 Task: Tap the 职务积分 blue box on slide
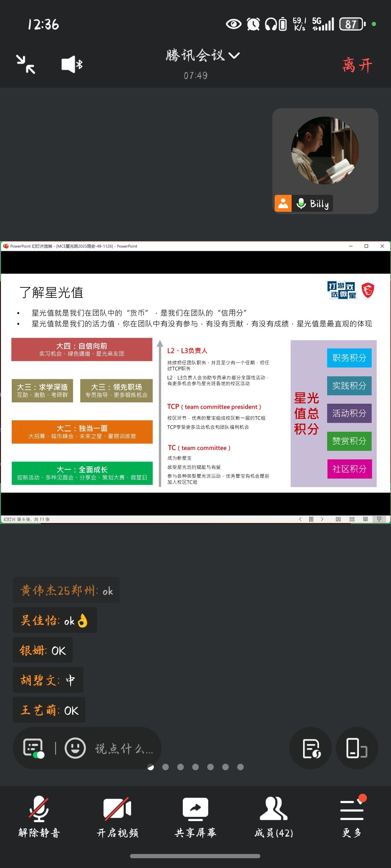pos(349,358)
